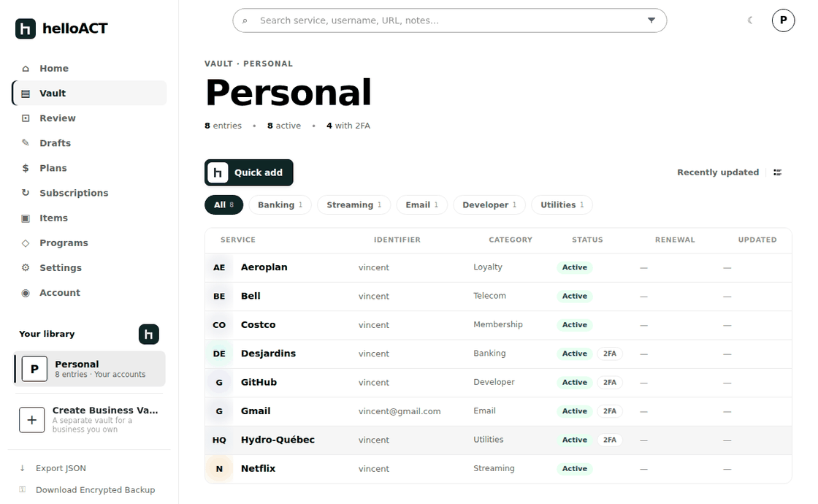Click the Membership category of Costco
Screen dimensions: 818x504
pos(497,324)
